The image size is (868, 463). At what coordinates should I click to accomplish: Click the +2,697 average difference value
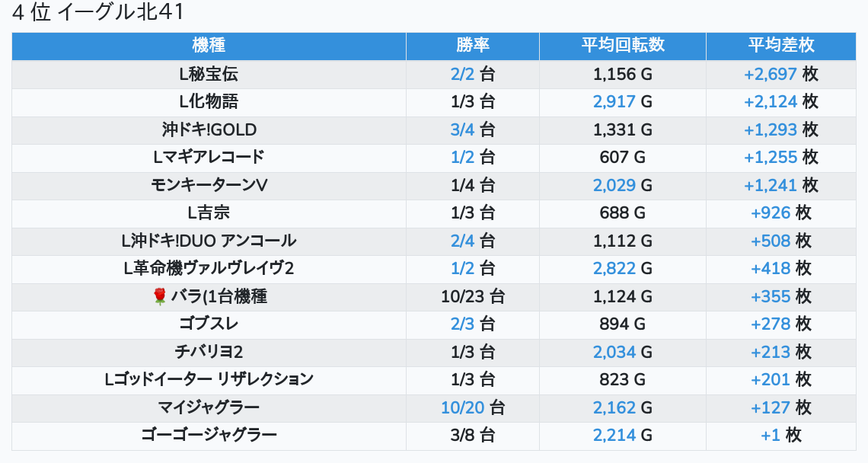(x=771, y=75)
